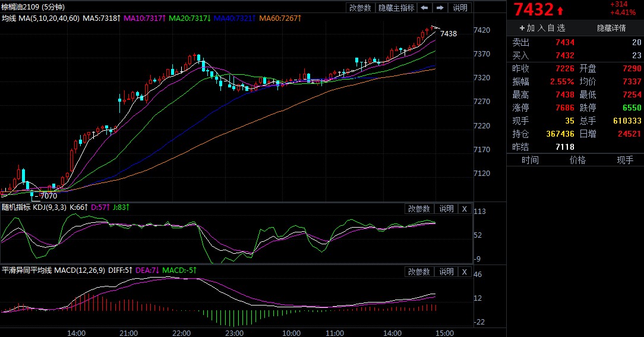
Task: Click the 现手 column header in trade list
Action: coord(625,160)
